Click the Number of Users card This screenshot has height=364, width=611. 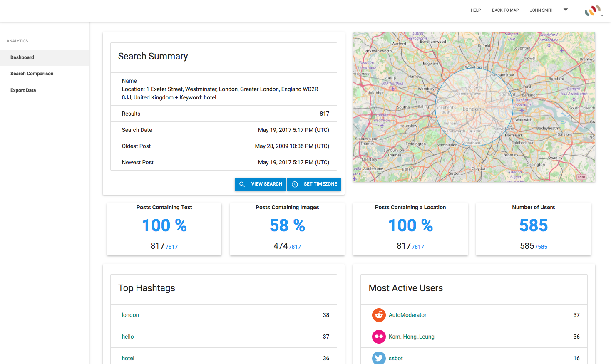pyautogui.click(x=534, y=229)
